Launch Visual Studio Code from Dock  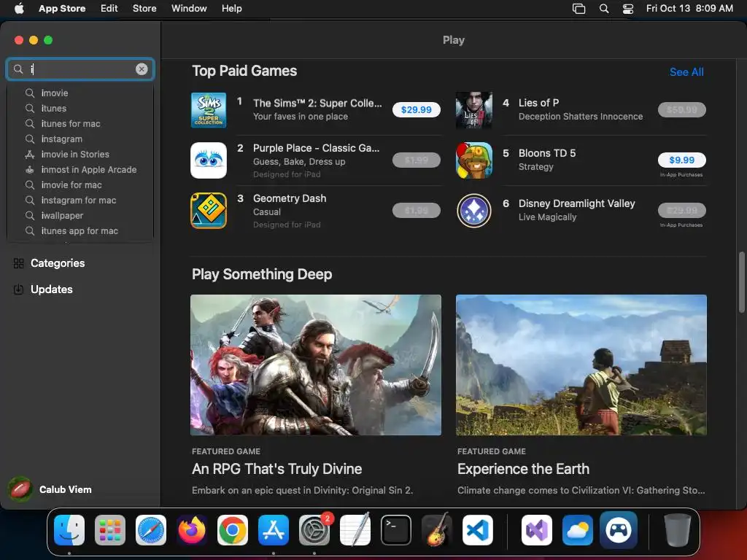coord(477,530)
